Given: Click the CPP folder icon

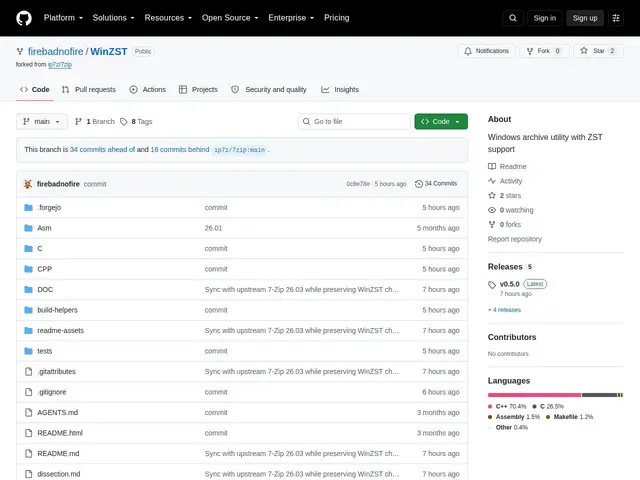Looking at the screenshot, I should tap(28, 269).
